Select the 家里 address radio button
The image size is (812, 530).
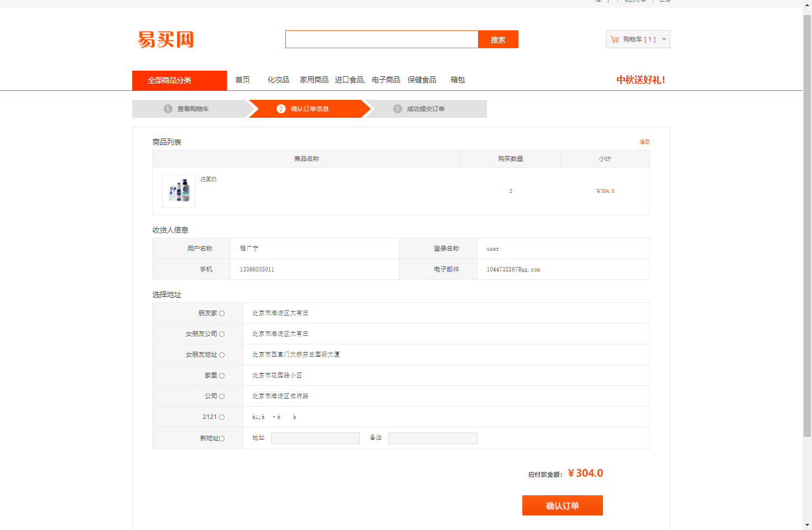tap(223, 375)
